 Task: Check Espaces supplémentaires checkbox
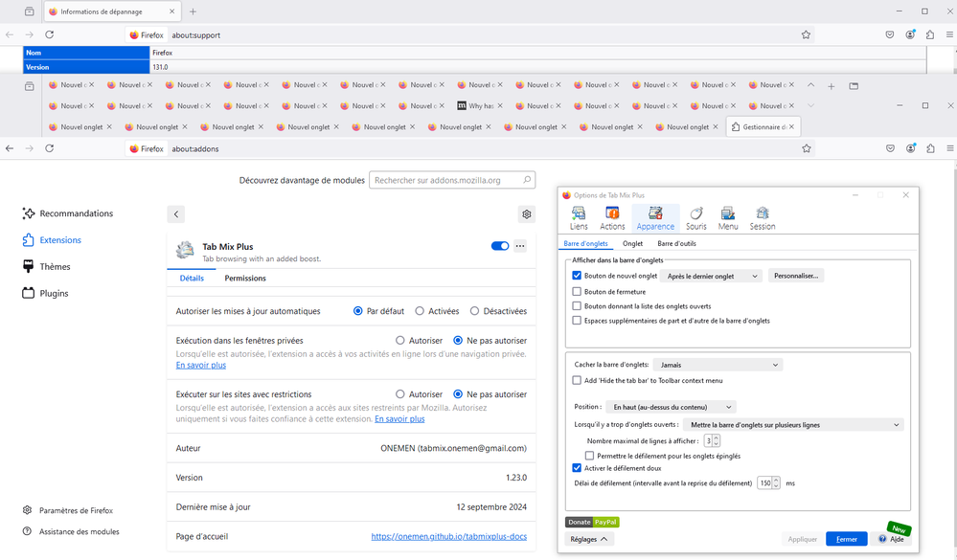click(577, 321)
